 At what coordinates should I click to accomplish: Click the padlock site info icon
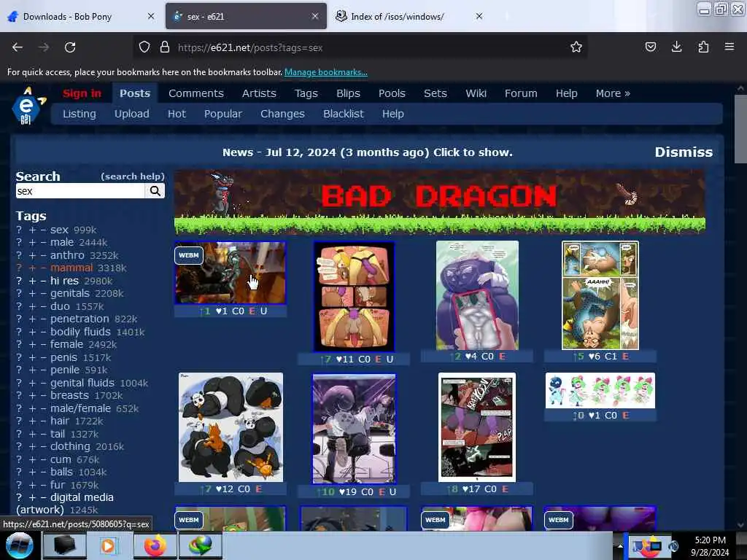coord(165,47)
